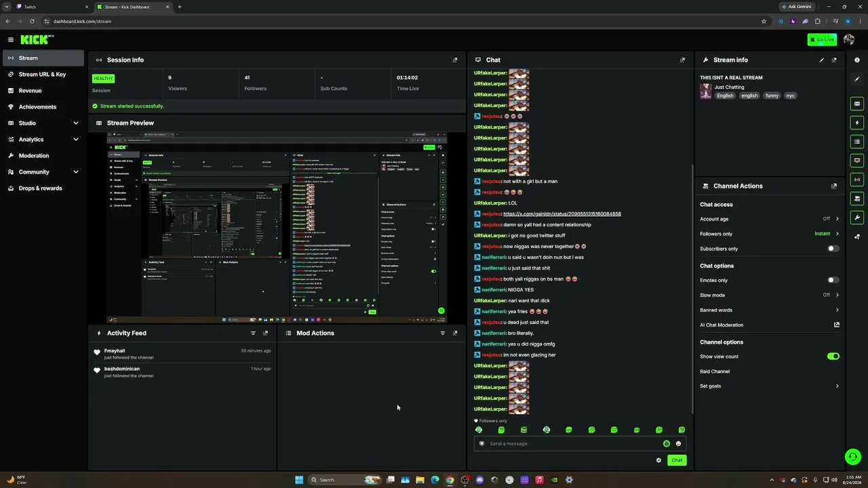The width and height of the screenshot is (868, 488).
Task: Open the Account age setting
Action: [770, 219]
